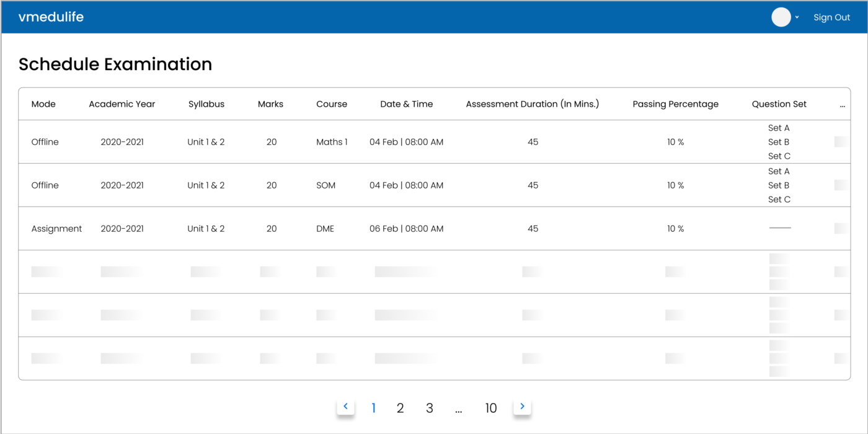The image size is (868, 434).
Task: Jump to page 10 in pagination
Action: pos(491,408)
